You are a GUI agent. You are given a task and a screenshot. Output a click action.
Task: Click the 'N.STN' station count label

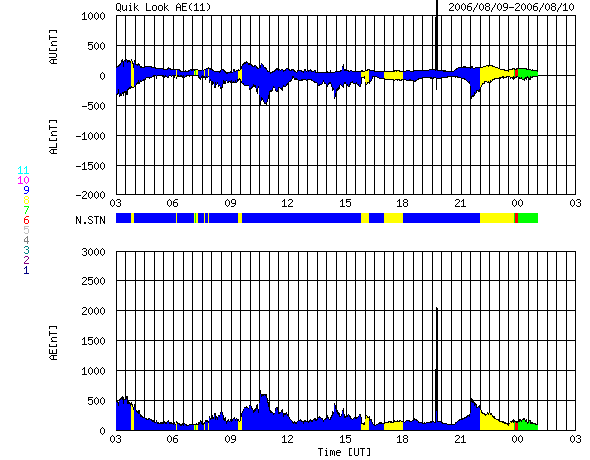(x=90, y=220)
